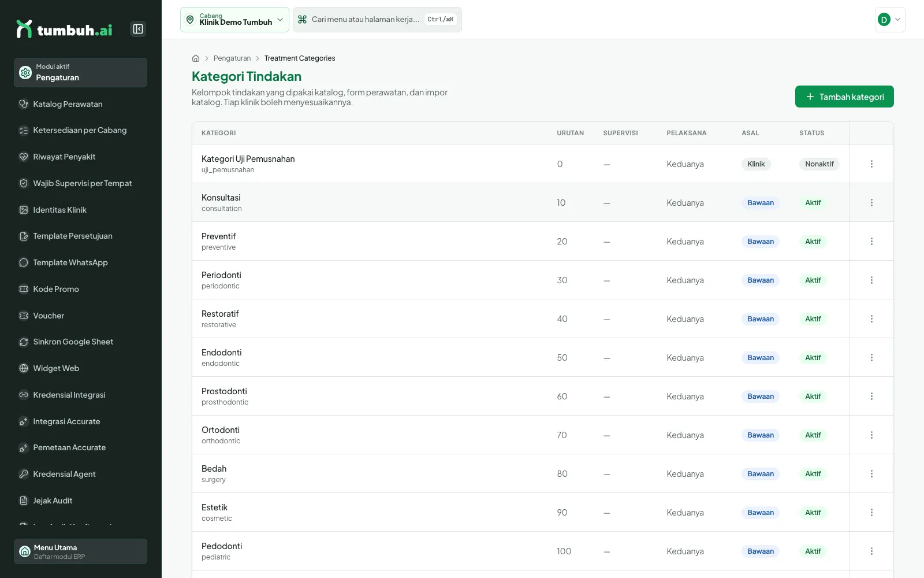
Task: Open Ketersediaan per Cabang menu
Action: pos(80,130)
